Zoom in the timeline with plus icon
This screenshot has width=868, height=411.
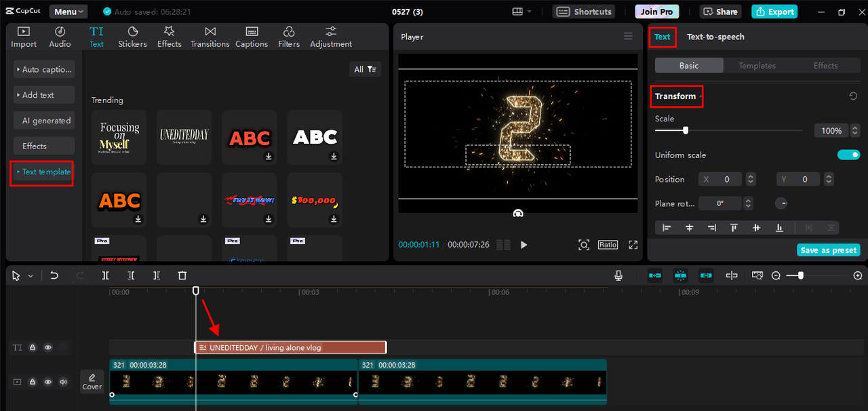pyautogui.click(x=858, y=275)
